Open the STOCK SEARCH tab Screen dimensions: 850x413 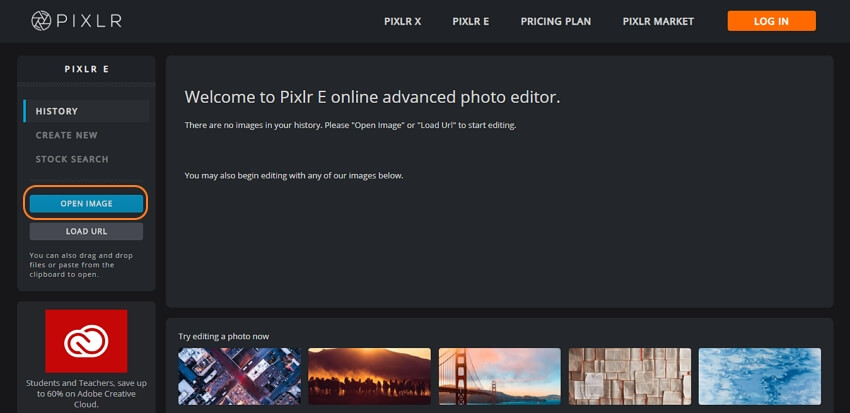(x=72, y=159)
